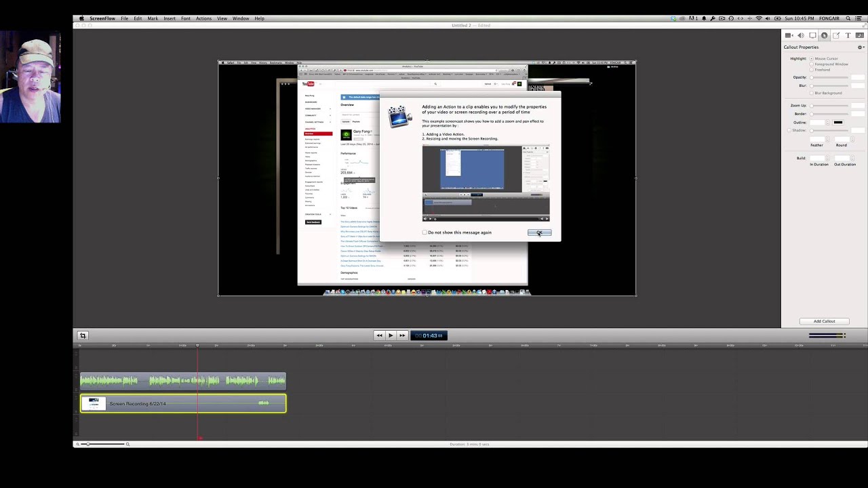Select the Freehand highlight option
Image resolution: width=868 pixels, height=488 pixels.
tap(812, 70)
